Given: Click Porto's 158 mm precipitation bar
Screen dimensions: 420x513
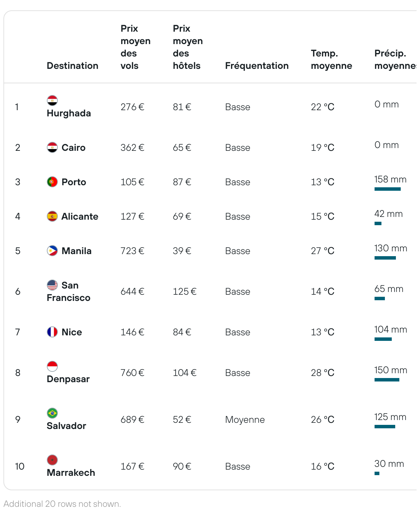Looking at the screenshot, I should (x=388, y=189).
